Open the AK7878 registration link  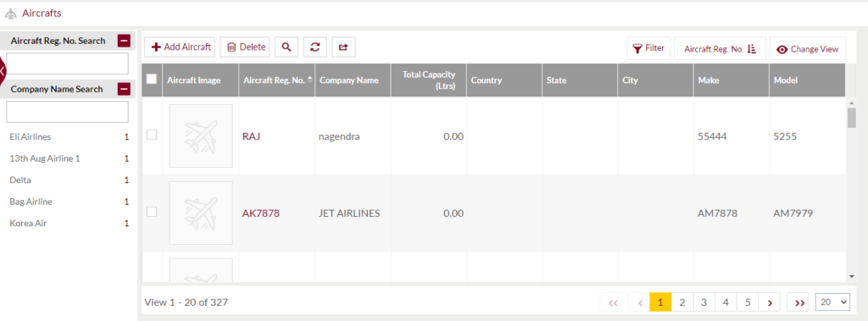[x=261, y=213]
